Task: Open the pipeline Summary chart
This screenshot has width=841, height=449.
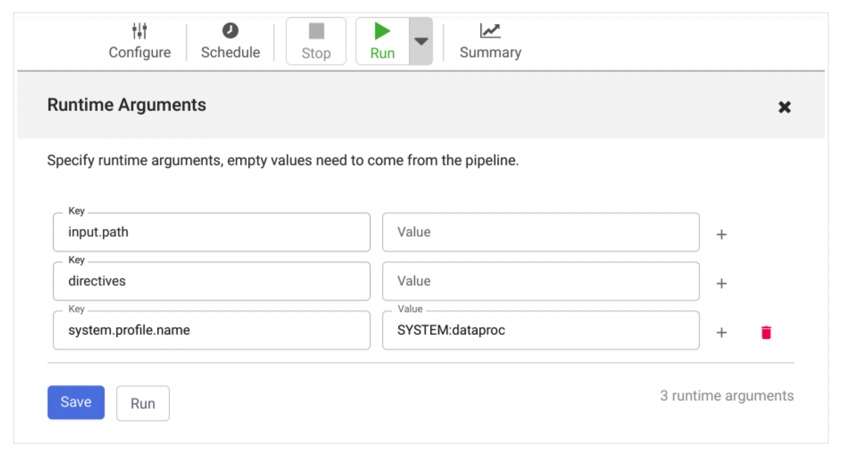Action: point(490,41)
